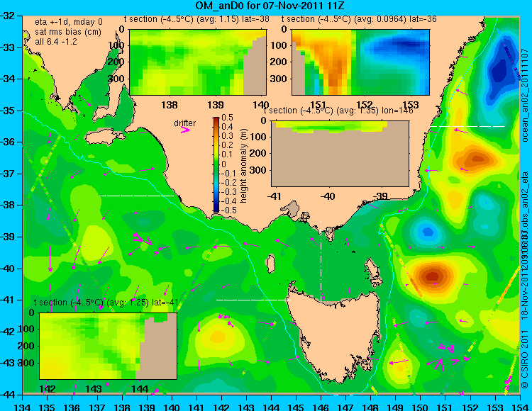Click the 't section (avg: 1.25) lat=-41' heading
The image size is (532, 411).
click(x=106, y=303)
